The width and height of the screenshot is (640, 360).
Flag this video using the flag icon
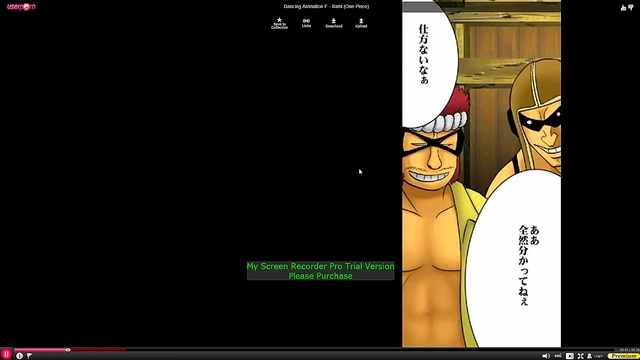point(29,356)
